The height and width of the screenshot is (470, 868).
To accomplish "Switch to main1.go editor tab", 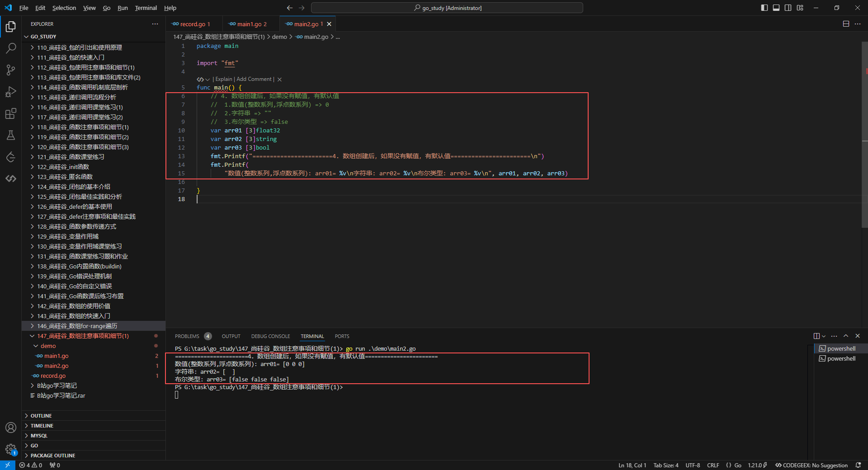I will click(251, 24).
